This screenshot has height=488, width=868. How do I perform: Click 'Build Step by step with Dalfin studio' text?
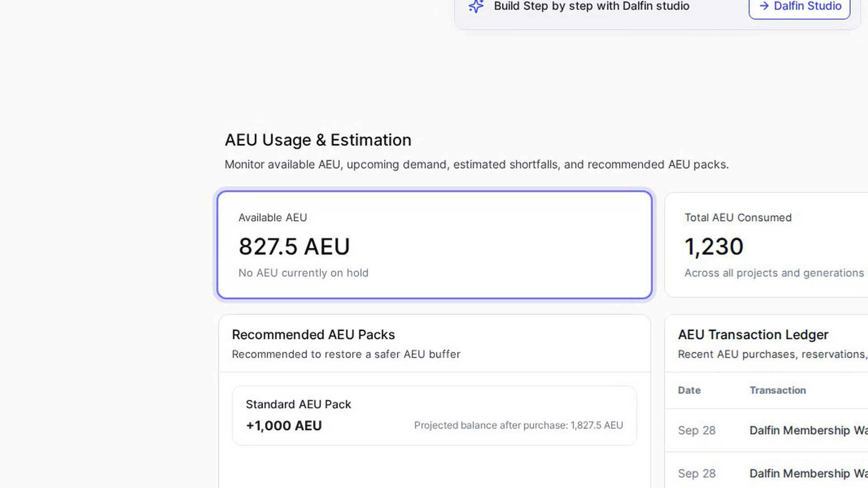(591, 6)
